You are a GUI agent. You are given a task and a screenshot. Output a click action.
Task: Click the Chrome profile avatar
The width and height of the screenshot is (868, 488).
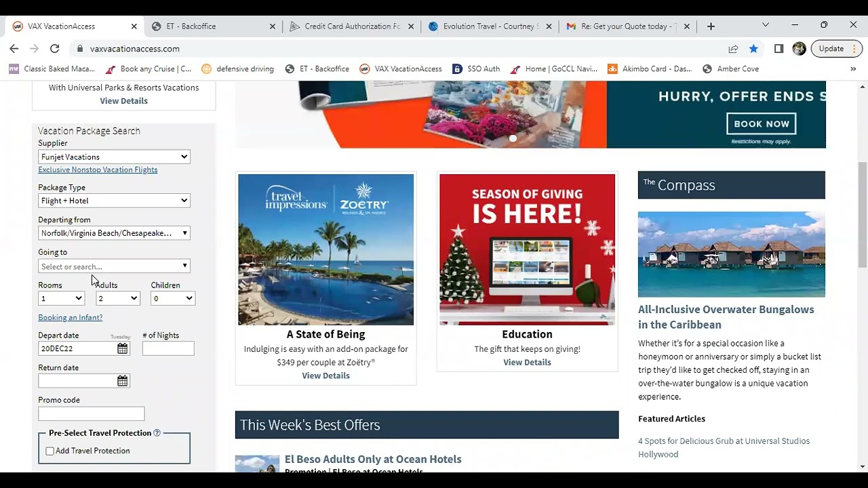tap(800, 49)
